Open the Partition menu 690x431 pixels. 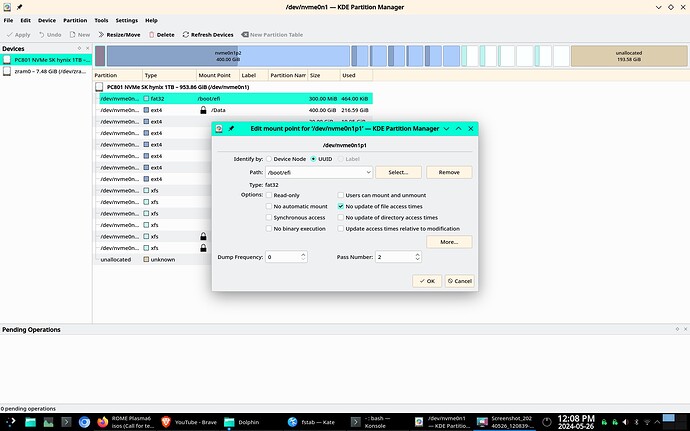point(75,20)
